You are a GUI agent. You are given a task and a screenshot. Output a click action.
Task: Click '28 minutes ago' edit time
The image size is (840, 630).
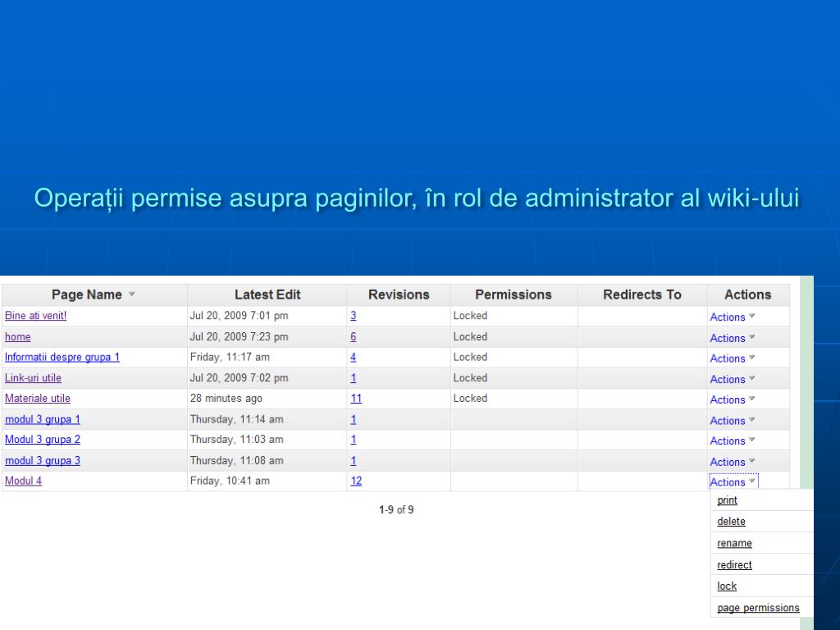[x=226, y=399]
